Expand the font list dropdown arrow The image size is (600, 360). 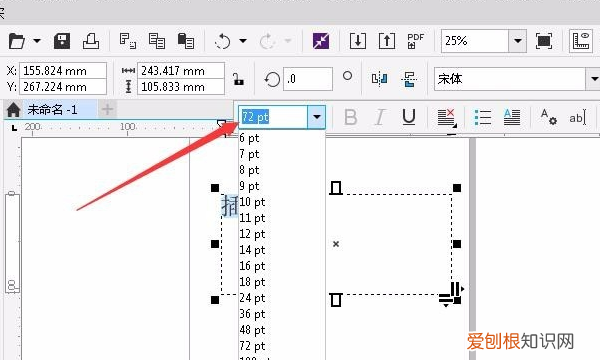[x=594, y=79]
